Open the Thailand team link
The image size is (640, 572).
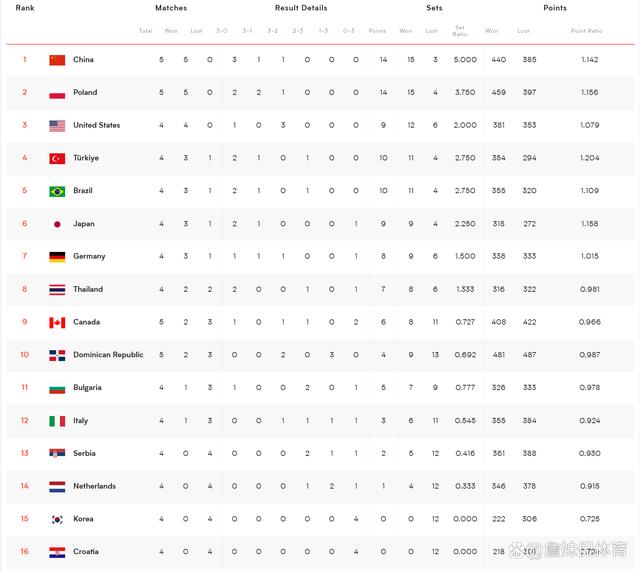click(88, 290)
